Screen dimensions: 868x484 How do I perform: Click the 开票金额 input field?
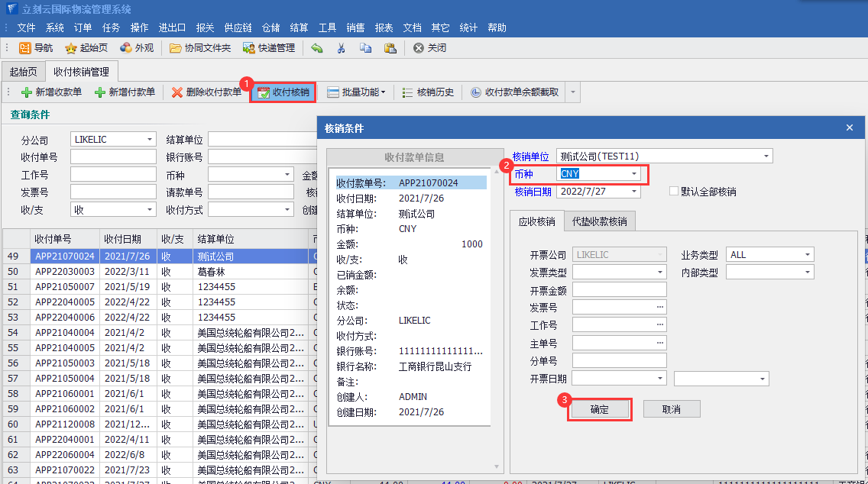[x=619, y=289]
